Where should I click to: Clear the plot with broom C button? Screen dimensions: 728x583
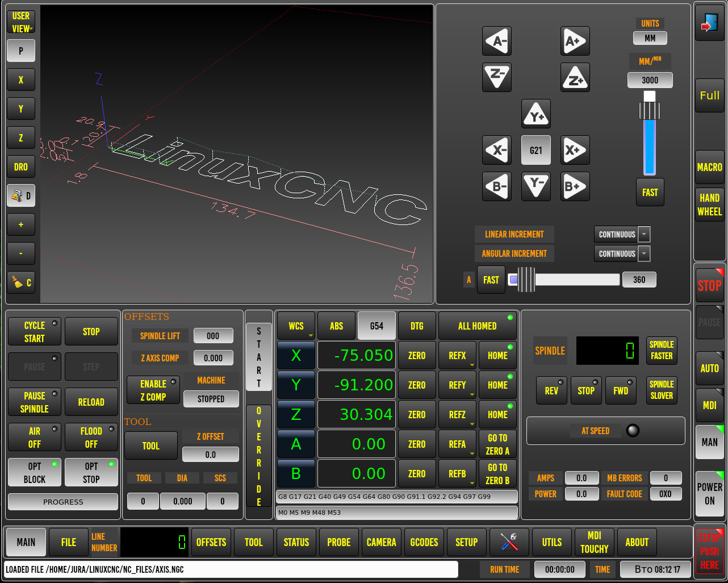click(21, 282)
